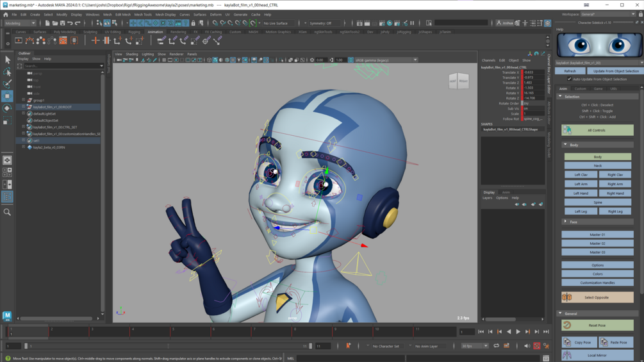Click the Play Forwards button

(x=518, y=332)
